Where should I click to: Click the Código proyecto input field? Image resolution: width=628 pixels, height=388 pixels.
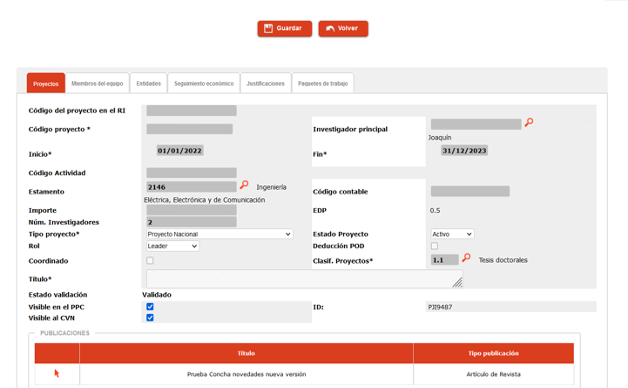tap(189, 129)
